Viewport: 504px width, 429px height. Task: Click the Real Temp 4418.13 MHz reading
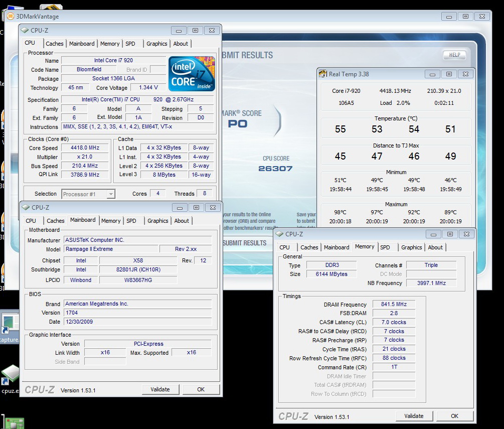395,91
